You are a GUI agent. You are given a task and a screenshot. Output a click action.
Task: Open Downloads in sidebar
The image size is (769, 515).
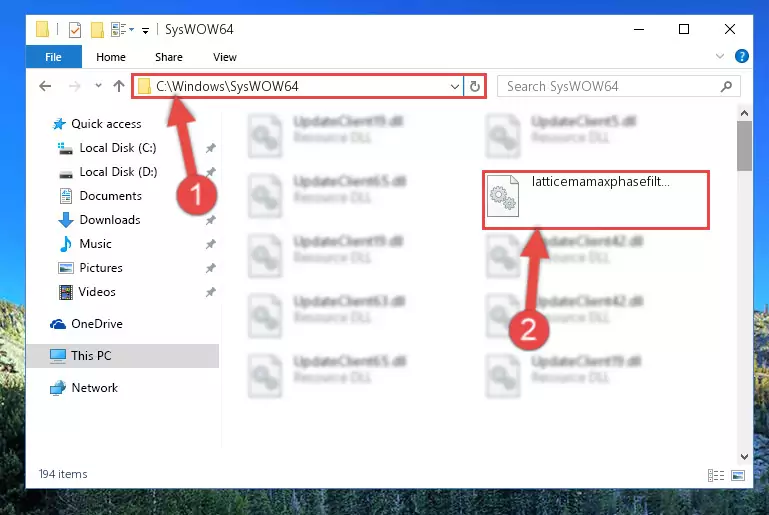[x=110, y=220]
